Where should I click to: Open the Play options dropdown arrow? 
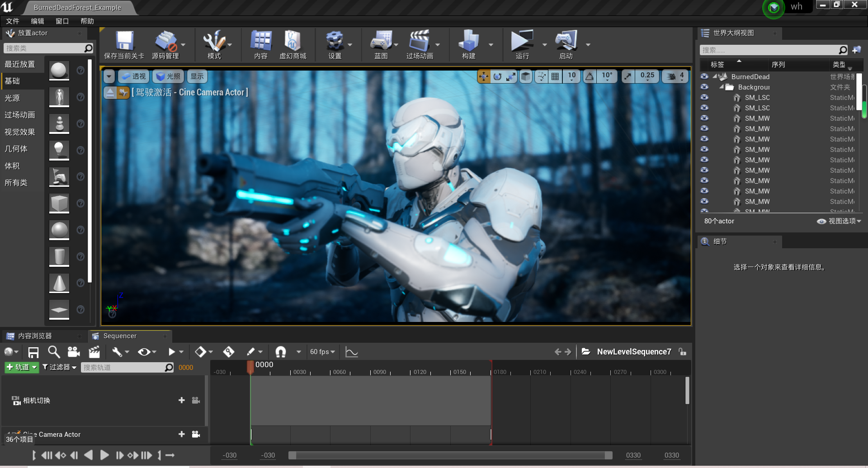click(544, 45)
